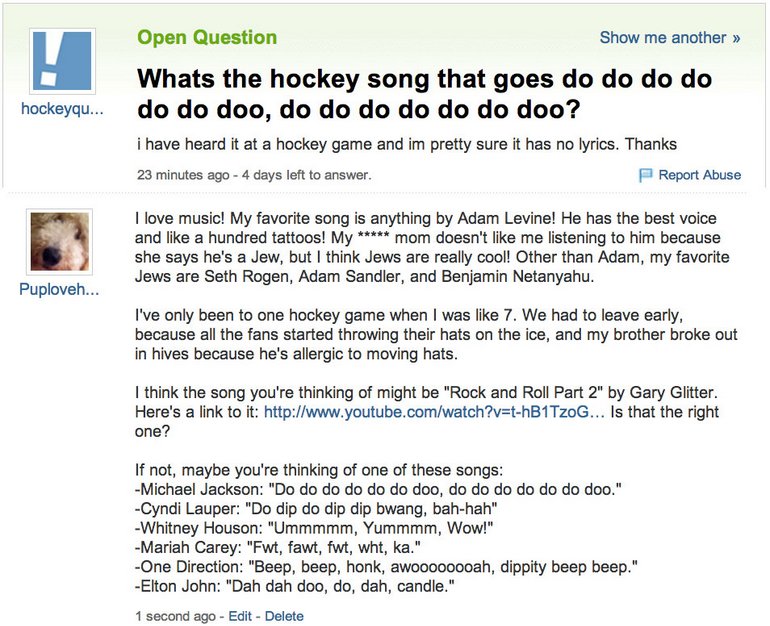Image resolution: width=770 pixels, height=626 pixels.
Task: Click Edit below the answer
Action: pos(240,616)
